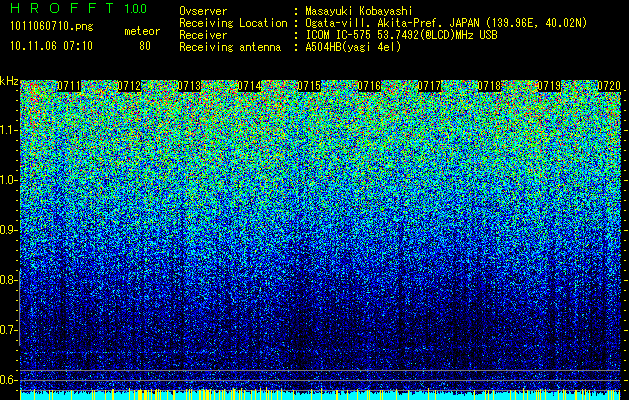Click the observer name Masayuki Kobayashi

[x=359, y=11]
